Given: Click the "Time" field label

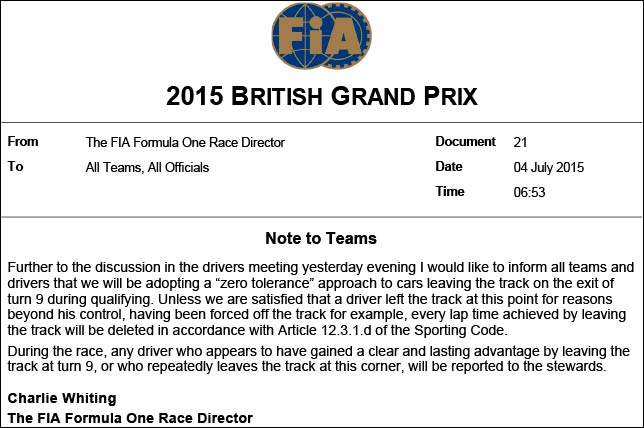Looking at the screenshot, I should tap(451, 192).
